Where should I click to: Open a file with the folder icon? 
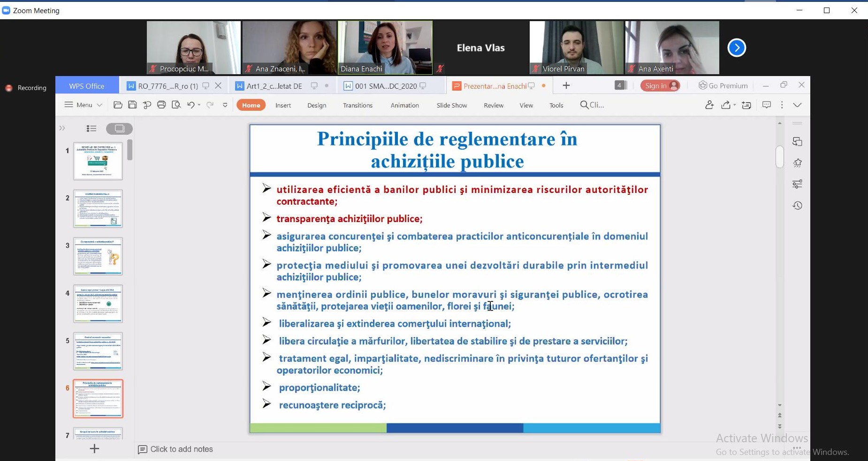tap(118, 105)
